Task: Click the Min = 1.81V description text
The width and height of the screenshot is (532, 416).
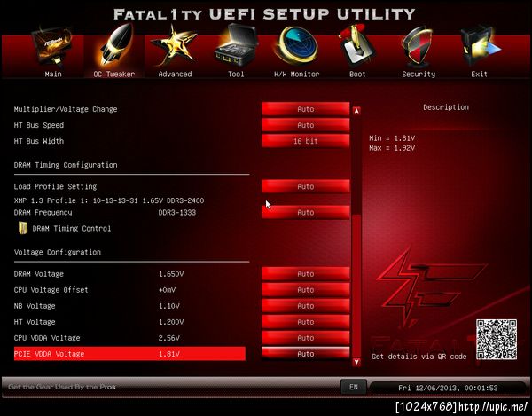Action: 392,138
